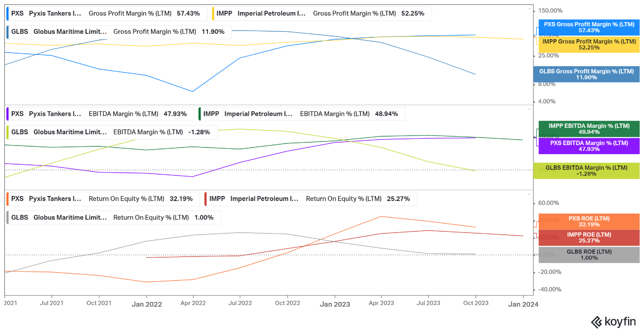Viewport: 644px width, 333px height.
Task: Select the GLBS Gross Profit Margin legend
Action: 119,32
